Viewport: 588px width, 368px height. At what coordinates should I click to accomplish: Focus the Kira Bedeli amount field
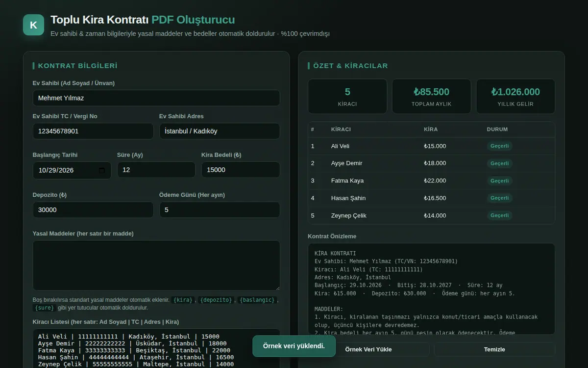(x=241, y=170)
